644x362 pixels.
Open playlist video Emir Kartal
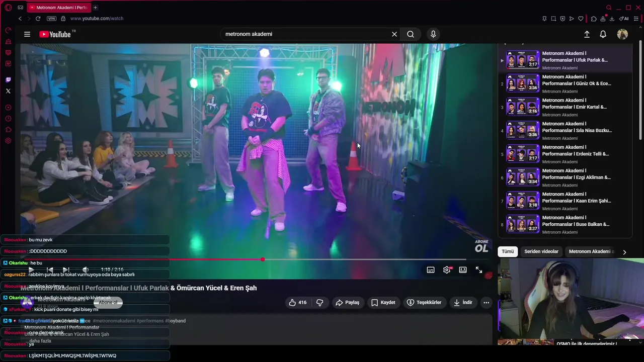point(566,107)
